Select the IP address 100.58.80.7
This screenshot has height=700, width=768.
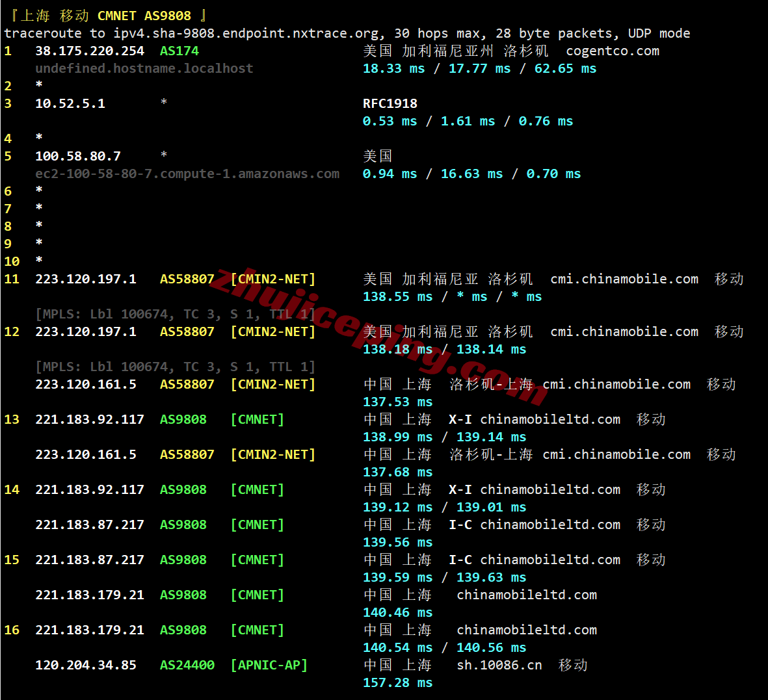coord(78,156)
